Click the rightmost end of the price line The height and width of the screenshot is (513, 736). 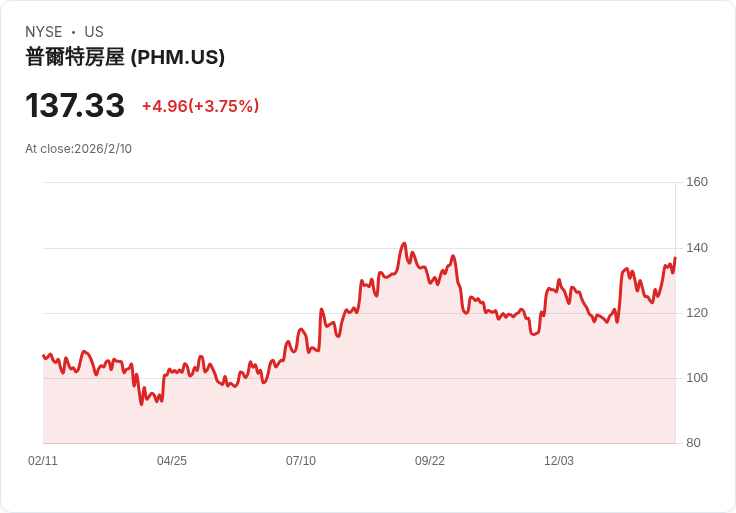(675, 258)
